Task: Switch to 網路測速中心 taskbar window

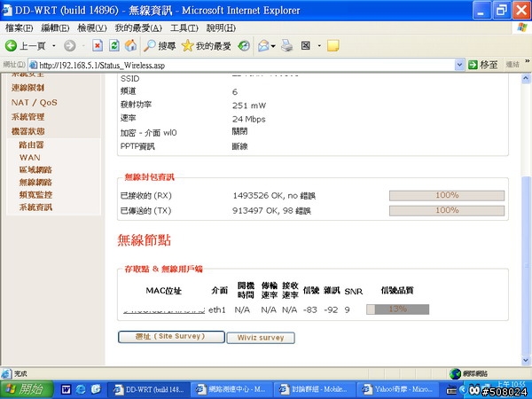Action: click(231, 389)
